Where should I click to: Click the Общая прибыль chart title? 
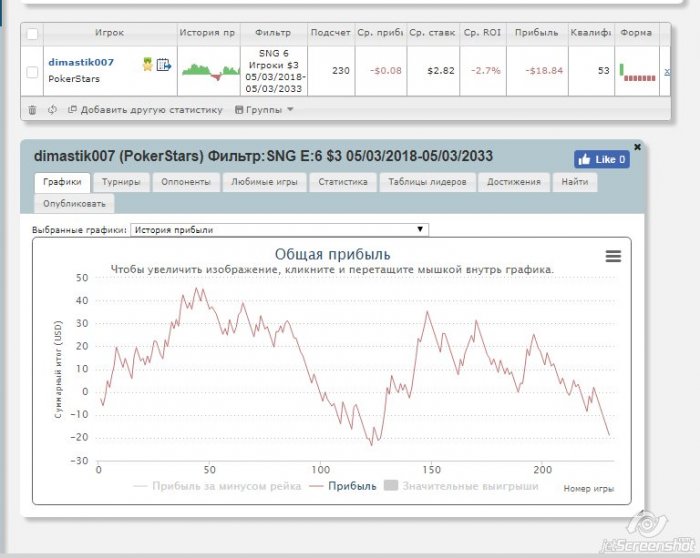click(333, 254)
